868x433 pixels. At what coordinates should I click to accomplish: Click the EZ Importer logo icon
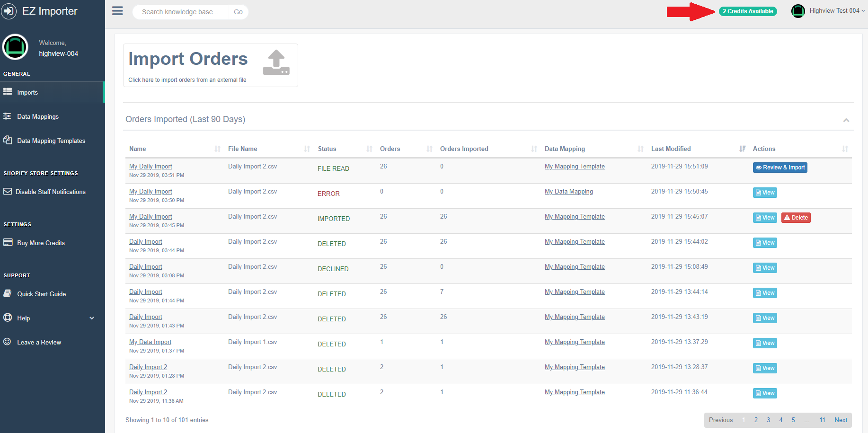point(9,11)
